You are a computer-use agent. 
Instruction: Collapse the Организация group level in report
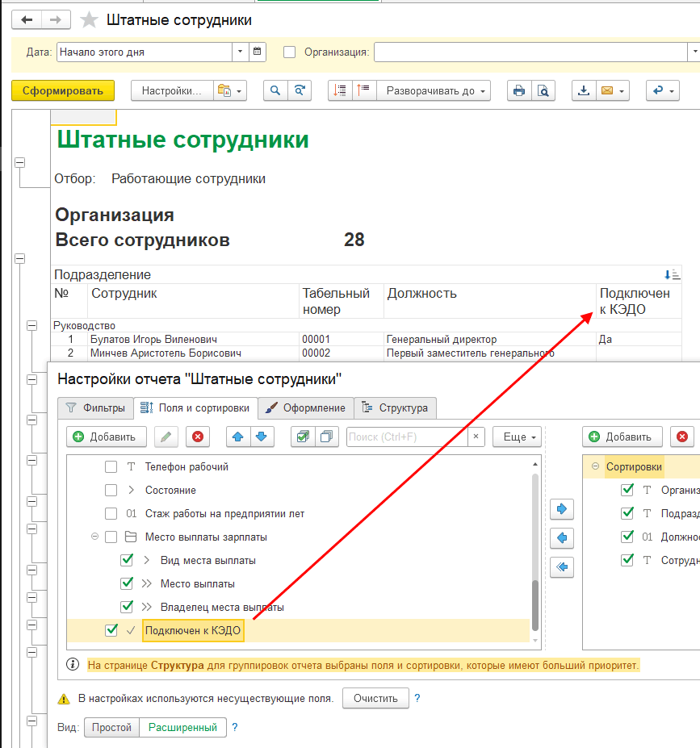click(19, 258)
